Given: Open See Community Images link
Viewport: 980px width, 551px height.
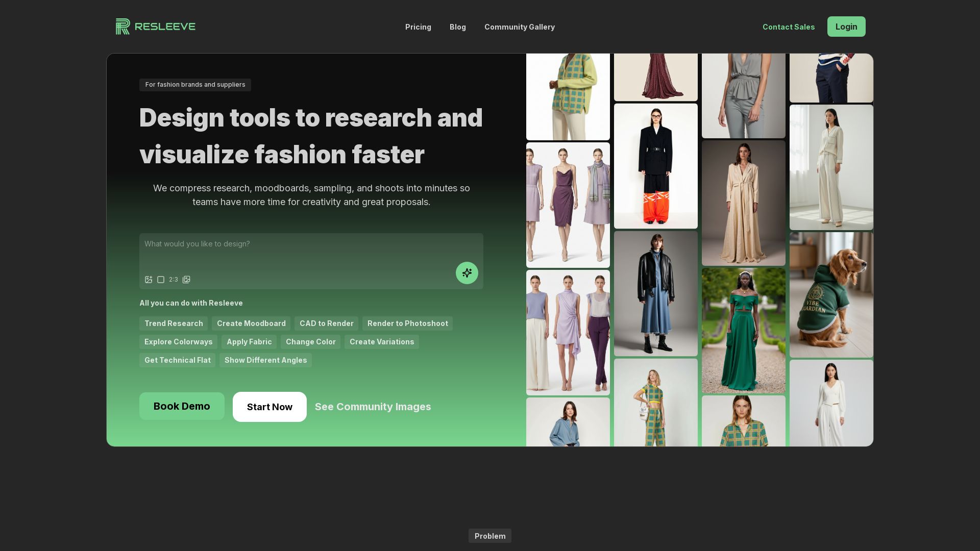Looking at the screenshot, I should tap(373, 407).
